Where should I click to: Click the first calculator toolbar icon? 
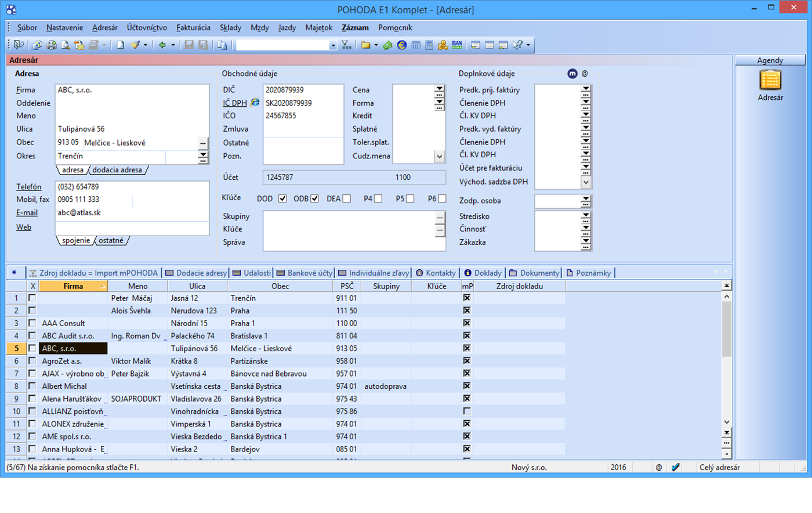pos(415,45)
